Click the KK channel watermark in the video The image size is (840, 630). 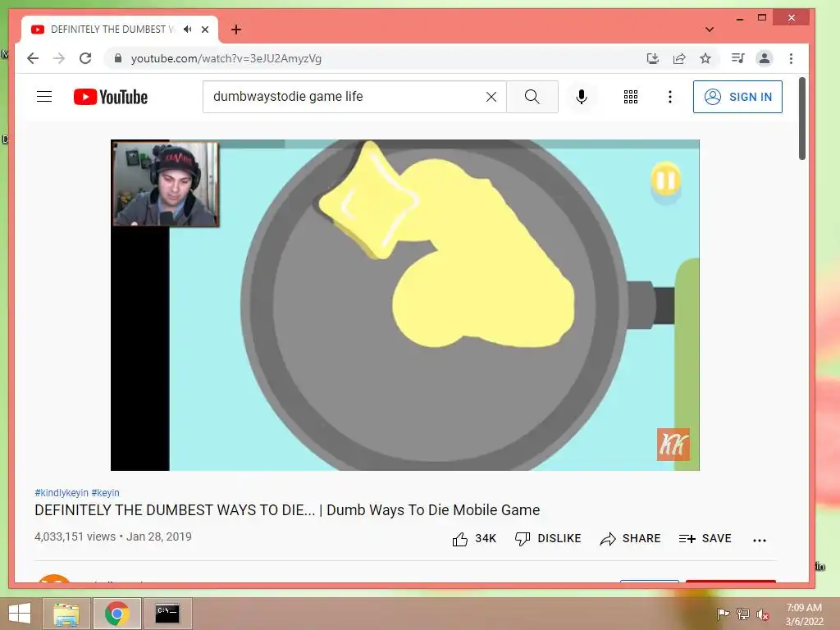tap(673, 444)
